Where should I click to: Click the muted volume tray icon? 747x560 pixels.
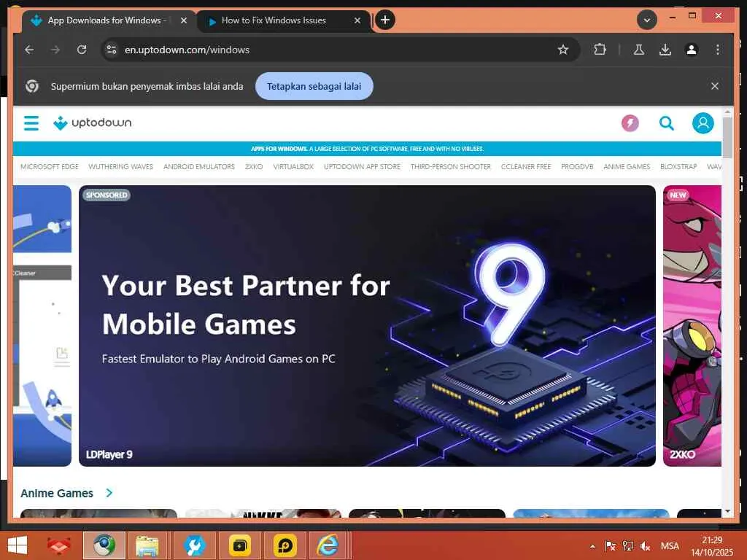(x=646, y=546)
